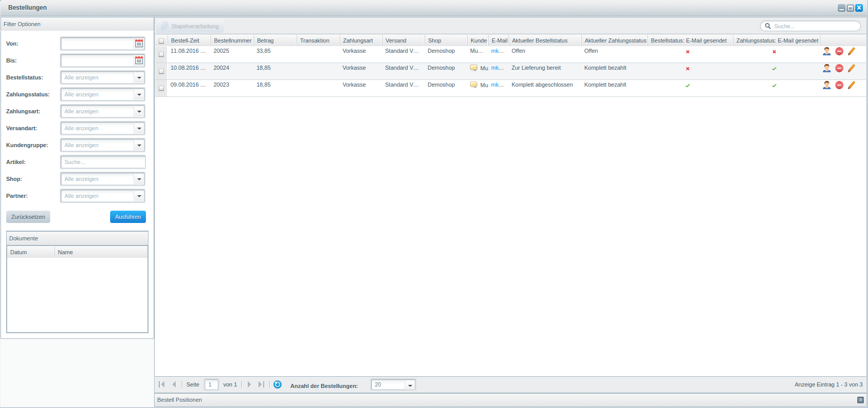This screenshot has height=408, width=868.
Task: Go to last page of orders
Action: pyautogui.click(x=261, y=384)
